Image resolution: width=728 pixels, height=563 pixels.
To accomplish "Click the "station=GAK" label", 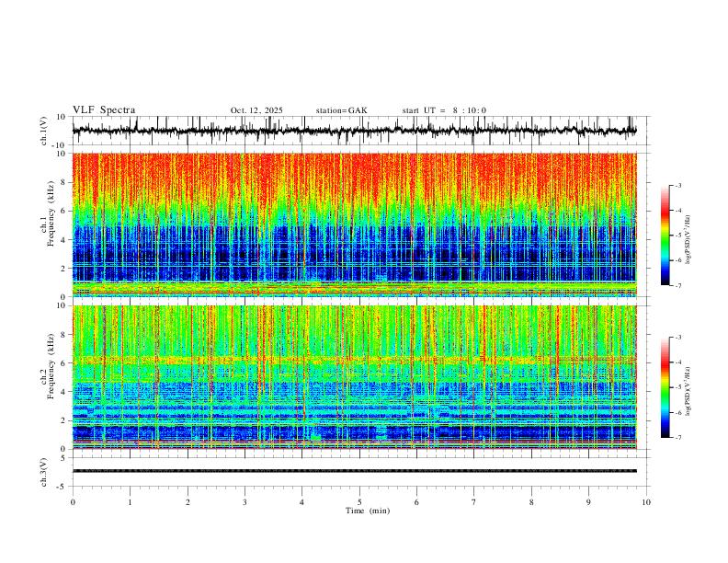I will tap(341, 110).
